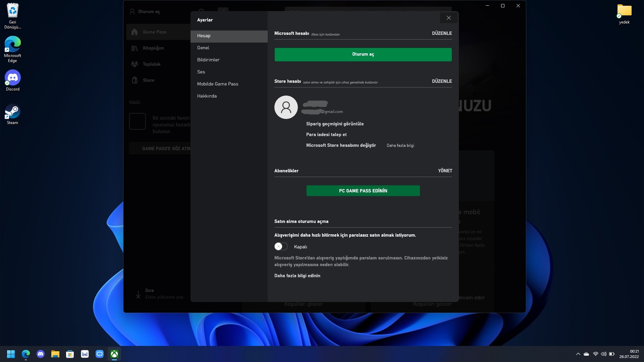Click the Sıra download queue icon
This screenshot has height=362, width=644.
click(138, 294)
